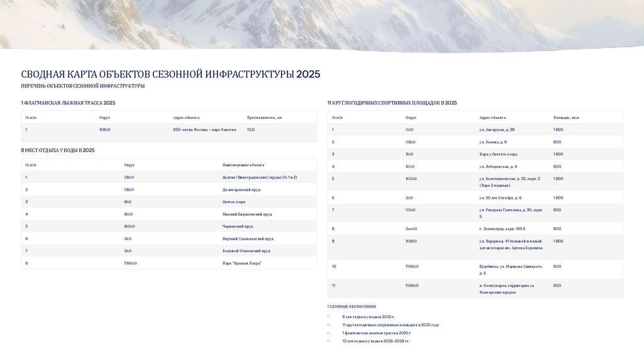Click 'ЮВАО' in the ул. Перерва row
This screenshot has height=361, width=644.
[411, 241]
